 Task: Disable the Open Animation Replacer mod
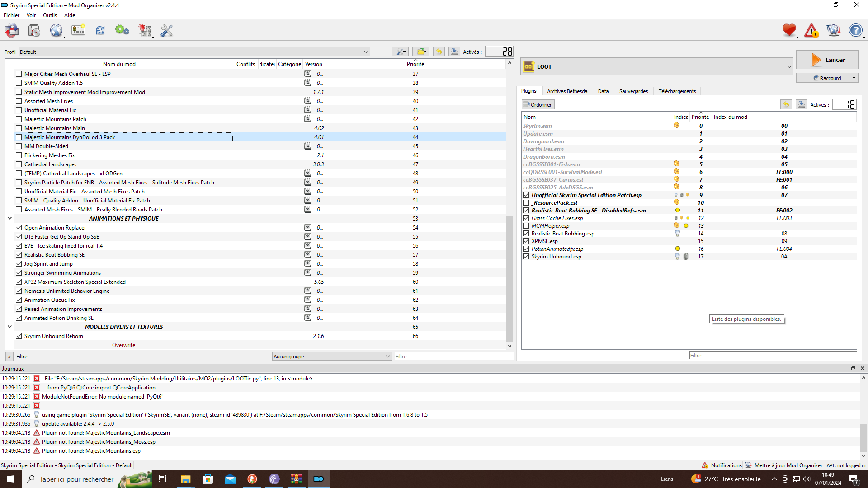(x=19, y=228)
